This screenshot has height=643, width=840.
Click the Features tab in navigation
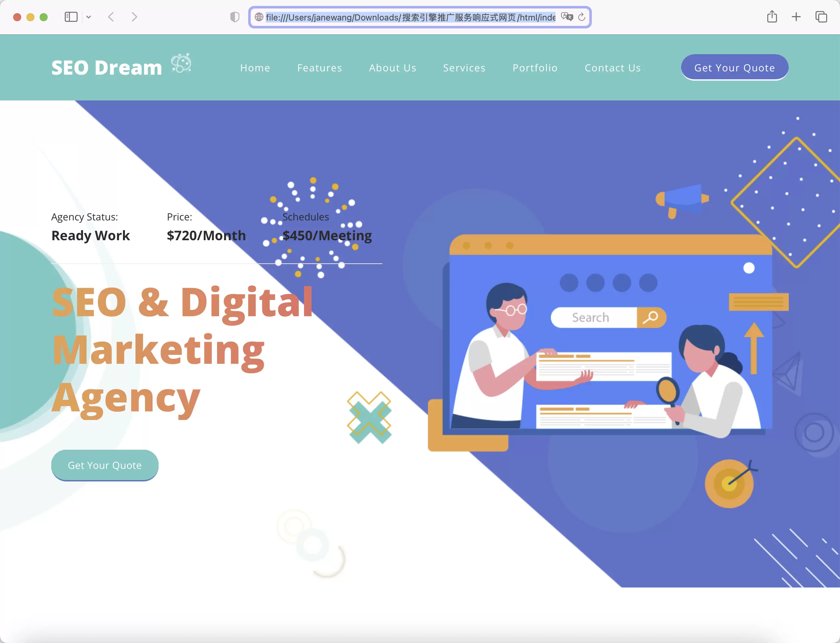click(x=320, y=67)
